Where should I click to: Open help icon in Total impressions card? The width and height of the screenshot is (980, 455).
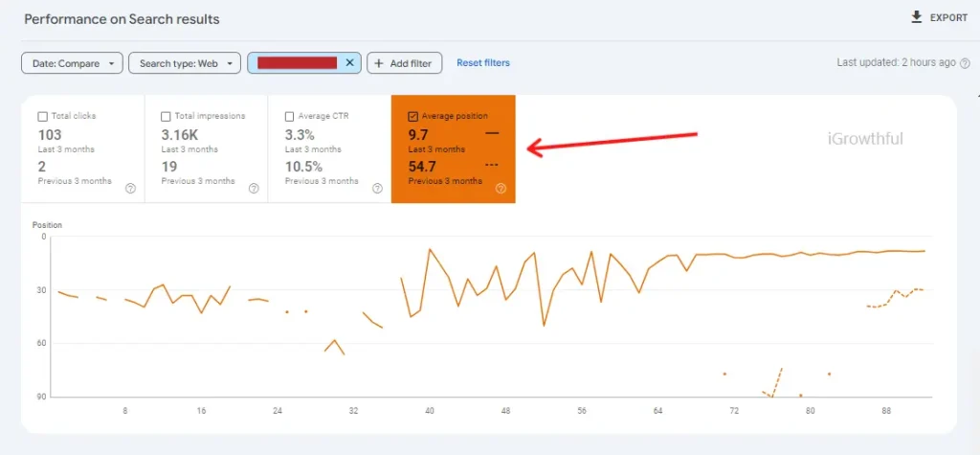254,189
